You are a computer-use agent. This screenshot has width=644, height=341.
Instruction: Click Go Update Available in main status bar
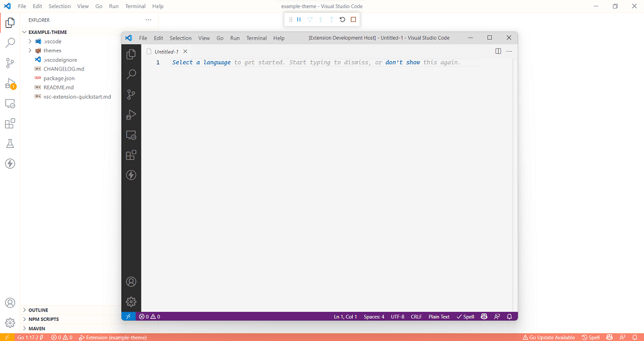point(548,337)
